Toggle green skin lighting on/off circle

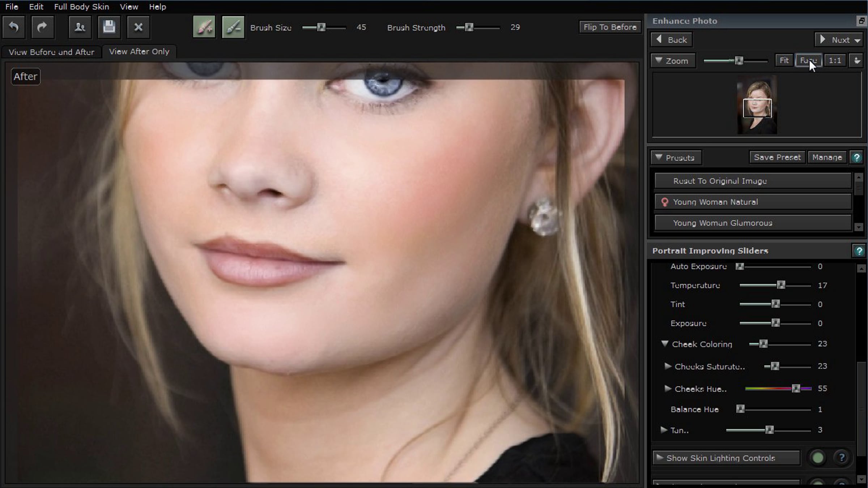point(818,458)
